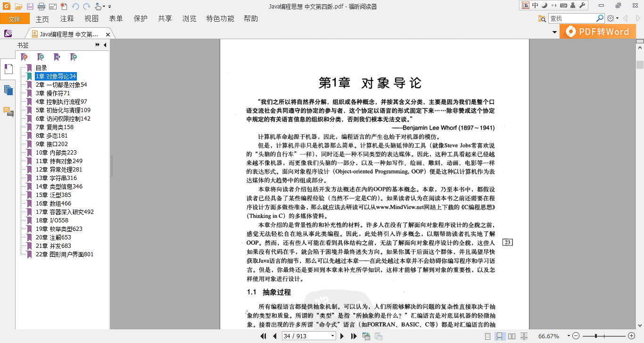The width and height of the screenshot is (644, 343).
Task: Jump to last page button
Action: click(x=354, y=336)
